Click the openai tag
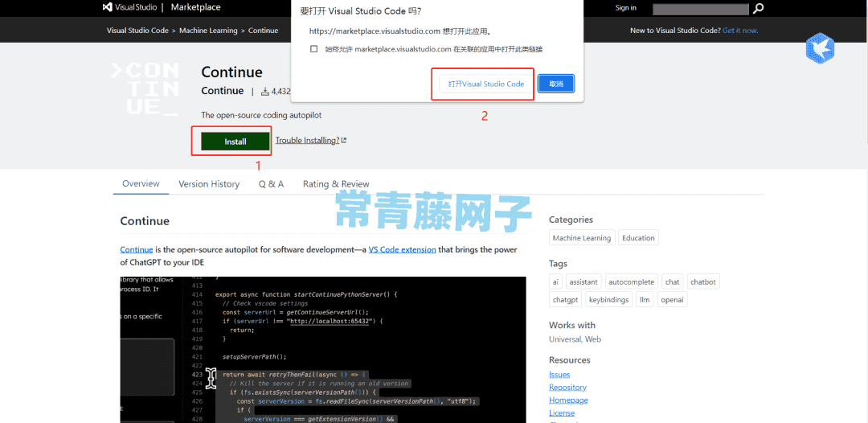 (x=673, y=299)
